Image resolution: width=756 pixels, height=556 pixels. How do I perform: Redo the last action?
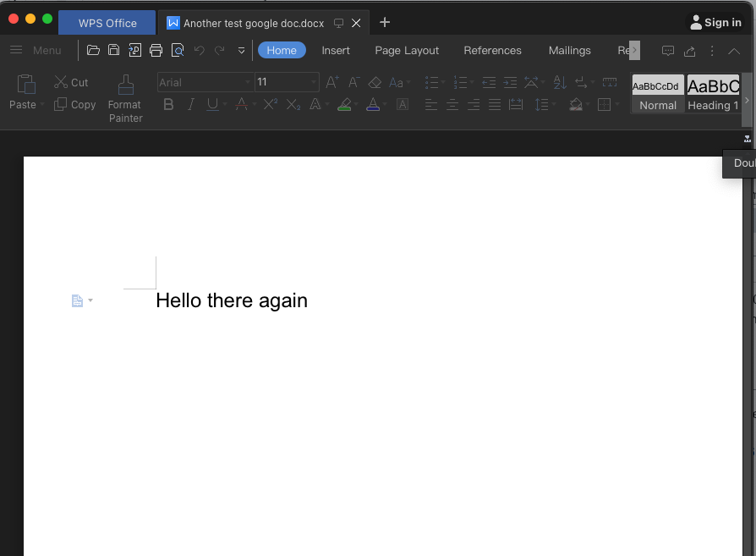pos(219,50)
